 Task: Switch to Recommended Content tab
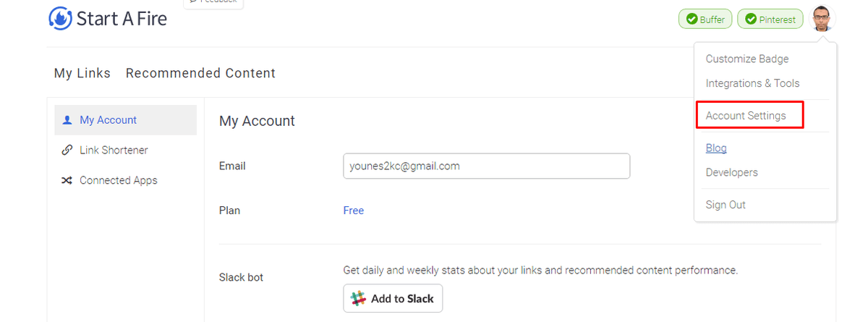[200, 73]
